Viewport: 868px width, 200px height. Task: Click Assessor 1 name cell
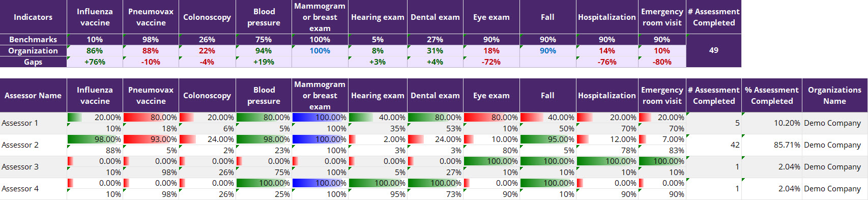(x=33, y=123)
